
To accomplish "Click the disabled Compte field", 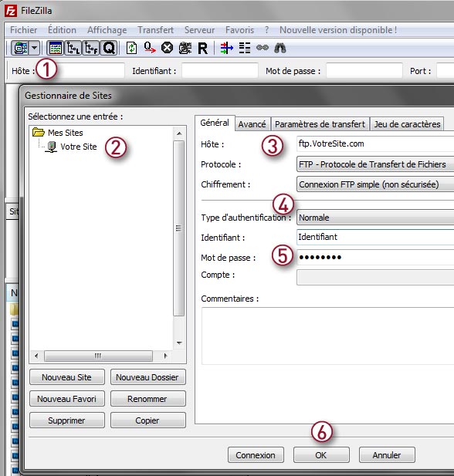I will (x=375, y=278).
